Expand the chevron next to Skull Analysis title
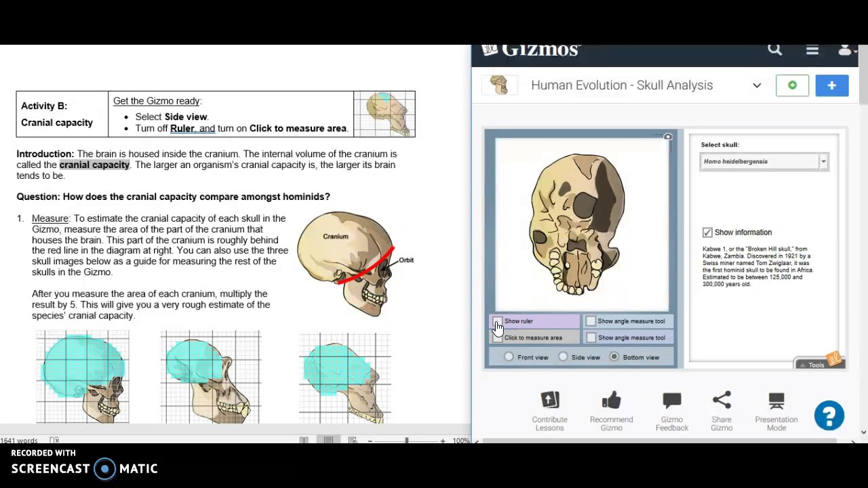The image size is (868, 488). [x=757, y=85]
